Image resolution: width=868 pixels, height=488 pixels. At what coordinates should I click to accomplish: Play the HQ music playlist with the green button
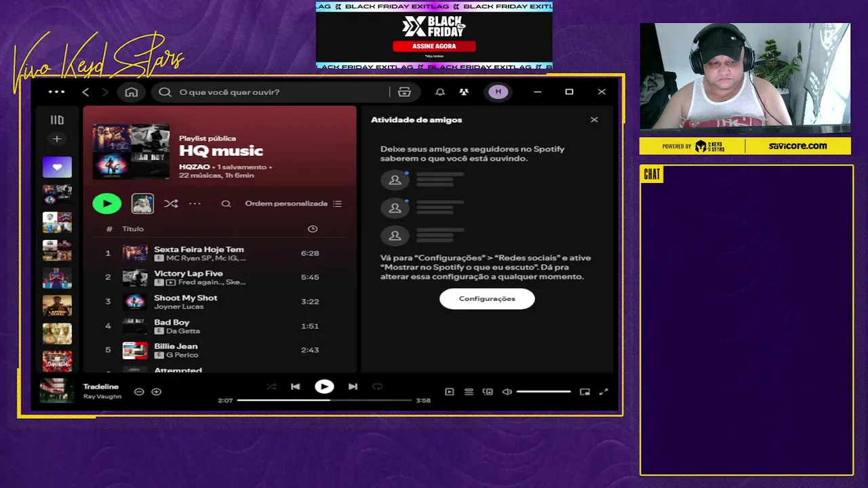tap(107, 203)
